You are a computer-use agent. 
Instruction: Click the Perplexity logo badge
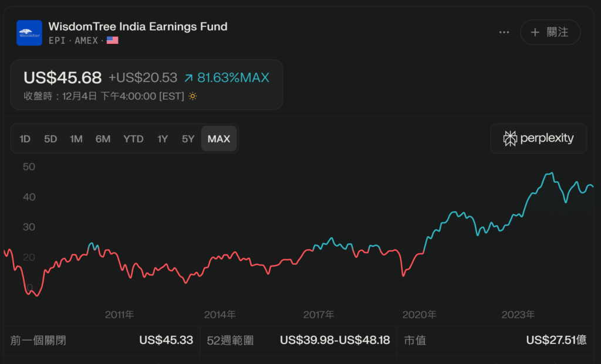pos(538,138)
